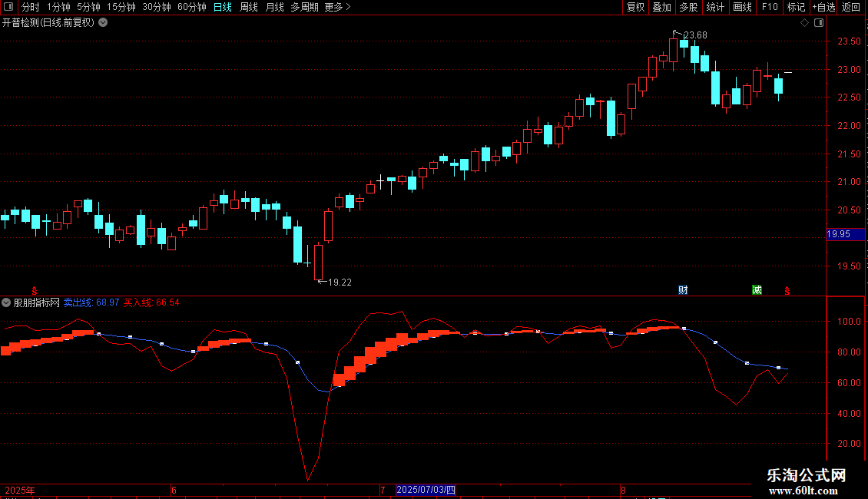868x499 pixels.
Task: Click the 财 financial marker icon
Action: [x=683, y=290]
